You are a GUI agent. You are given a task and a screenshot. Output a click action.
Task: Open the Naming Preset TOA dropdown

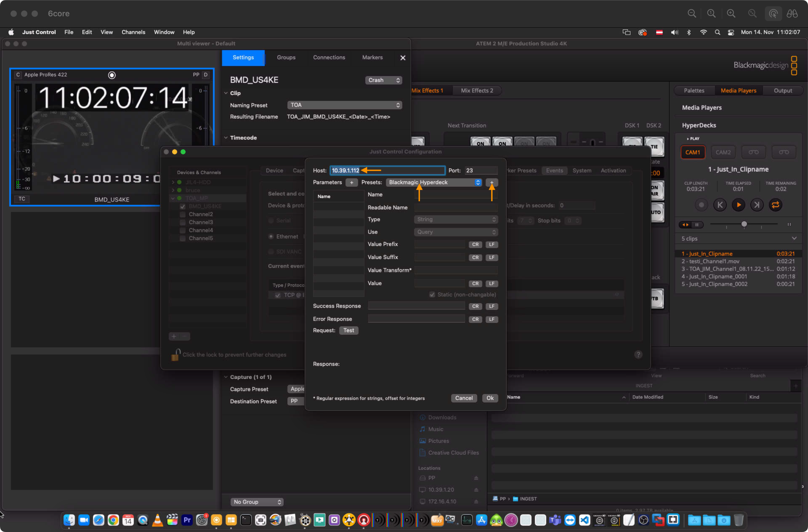click(x=345, y=105)
